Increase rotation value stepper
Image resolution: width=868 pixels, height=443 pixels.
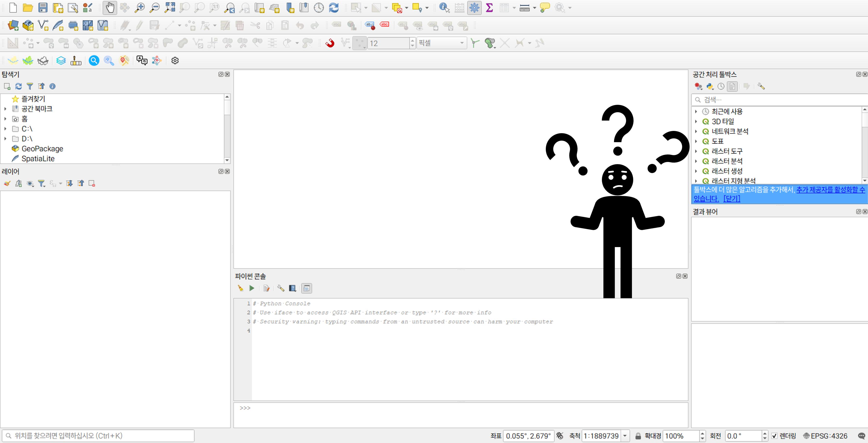pos(765,434)
